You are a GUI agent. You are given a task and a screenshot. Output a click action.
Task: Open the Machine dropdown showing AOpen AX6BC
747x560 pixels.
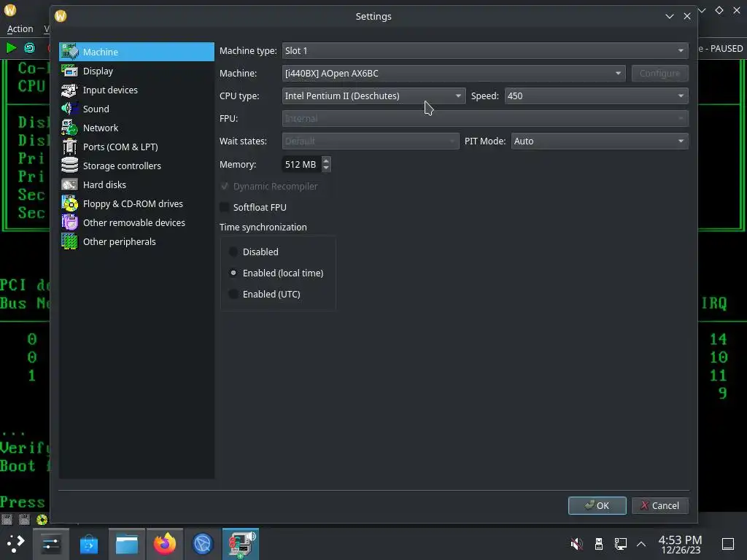tap(454, 74)
